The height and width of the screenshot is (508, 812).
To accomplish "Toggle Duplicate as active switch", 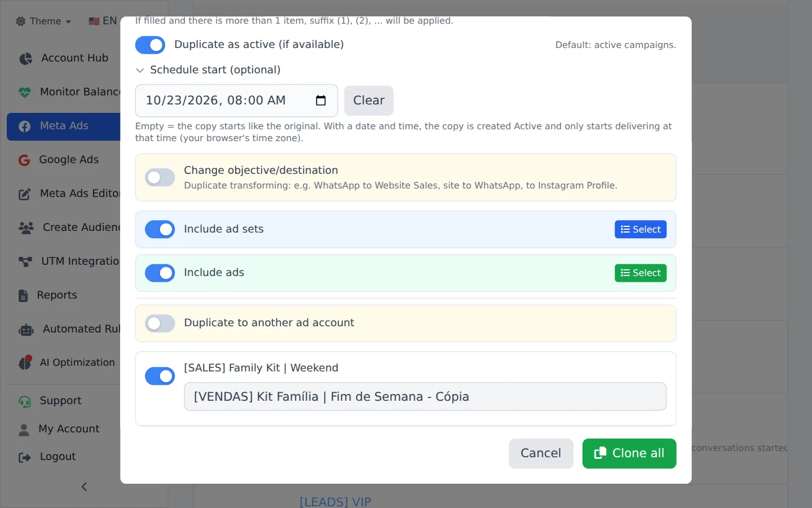I will click(150, 45).
